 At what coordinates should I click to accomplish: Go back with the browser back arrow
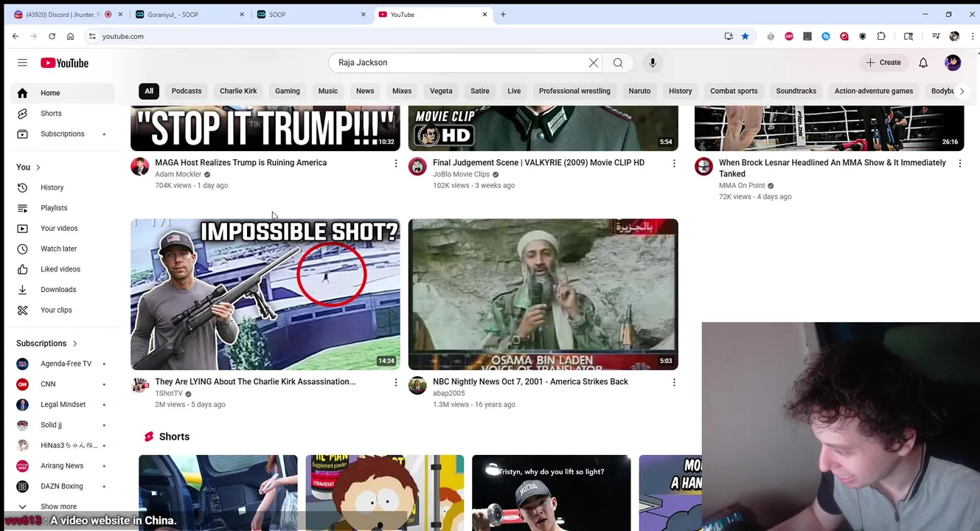pos(15,36)
